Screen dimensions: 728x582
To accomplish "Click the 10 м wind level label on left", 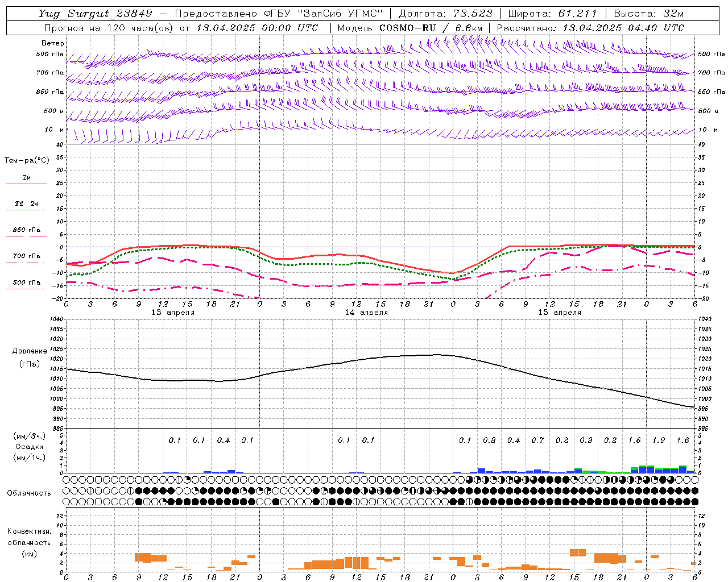I will point(55,130).
